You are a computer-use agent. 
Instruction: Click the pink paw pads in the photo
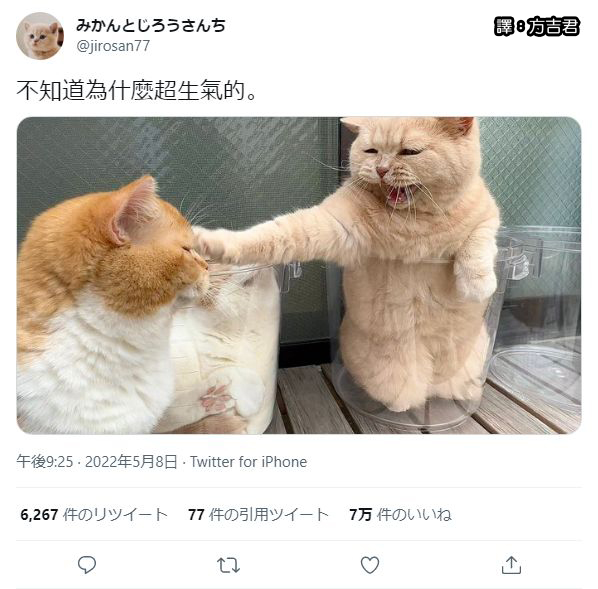[216, 399]
